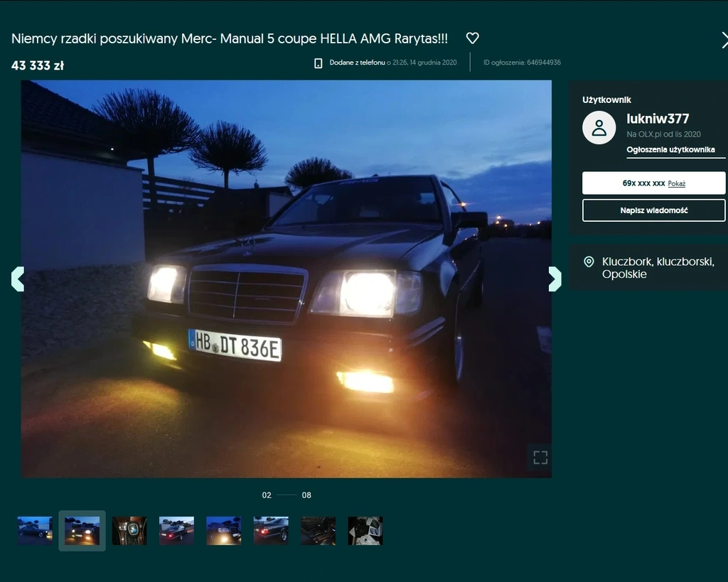Select the fourth thumbnail of car rear
The width and height of the screenshot is (728, 582).
pyautogui.click(x=176, y=531)
